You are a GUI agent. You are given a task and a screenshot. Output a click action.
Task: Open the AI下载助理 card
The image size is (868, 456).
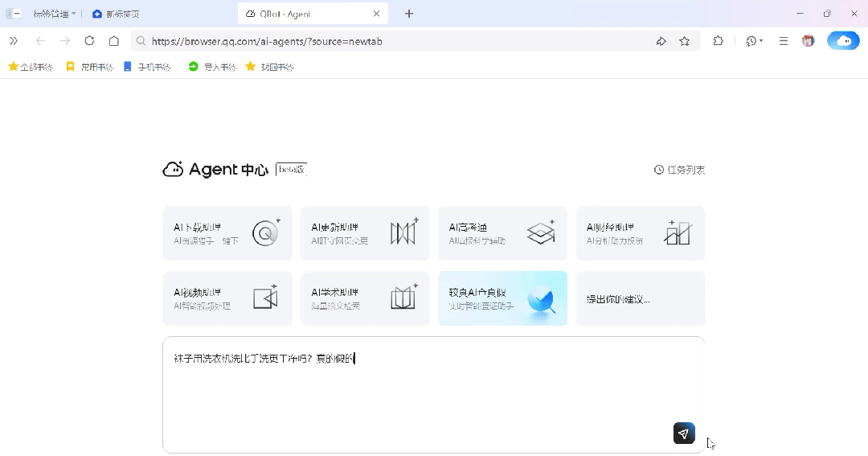point(227,233)
